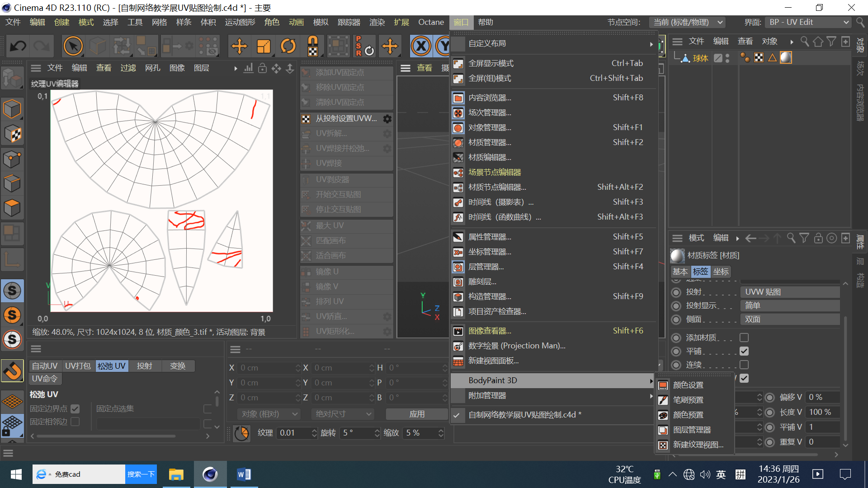The width and height of the screenshot is (868, 488).
Task: Toggle X-axis lock icon
Action: 420,46
